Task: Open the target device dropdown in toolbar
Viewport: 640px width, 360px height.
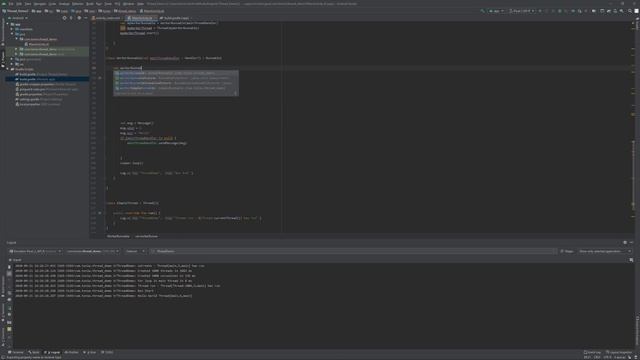Action: 522,11
